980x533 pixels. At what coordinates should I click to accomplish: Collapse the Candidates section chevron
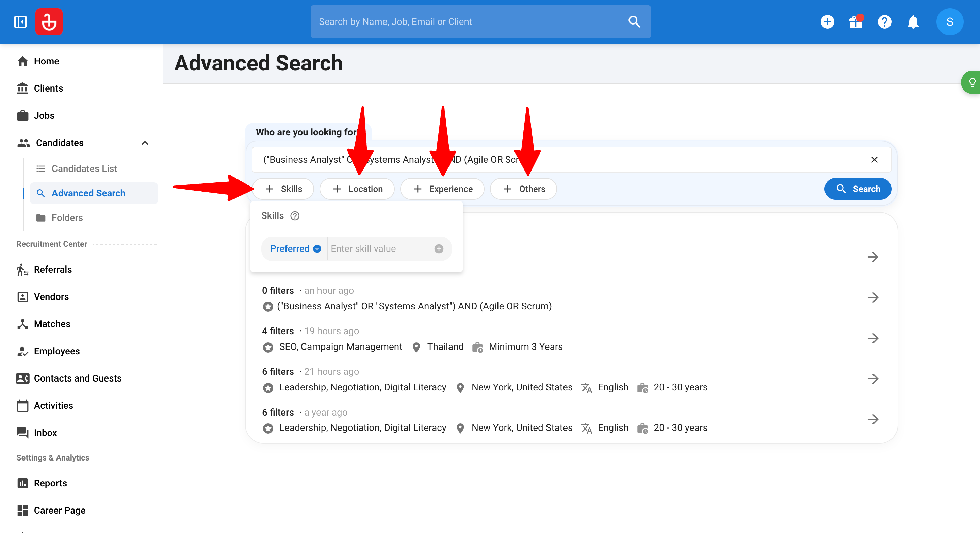pos(145,143)
